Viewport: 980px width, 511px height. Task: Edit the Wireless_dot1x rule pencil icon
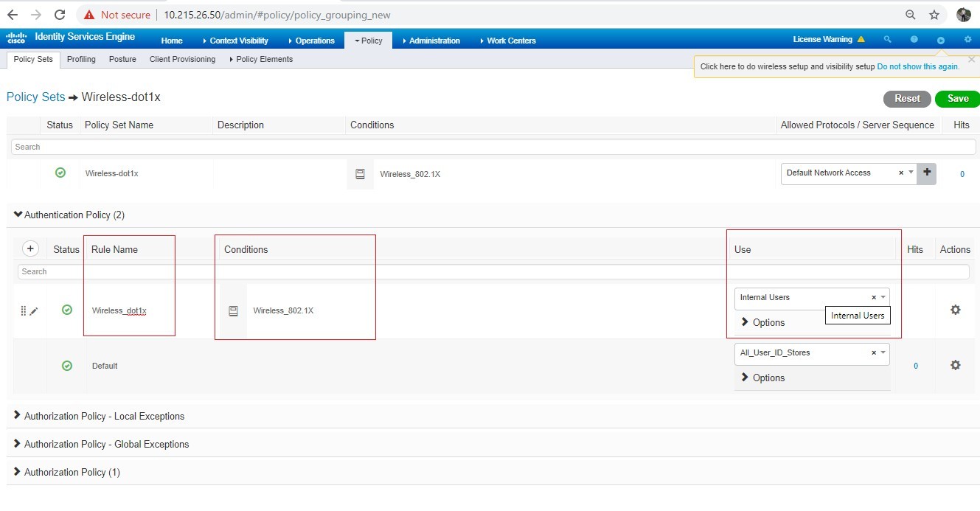(34, 311)
